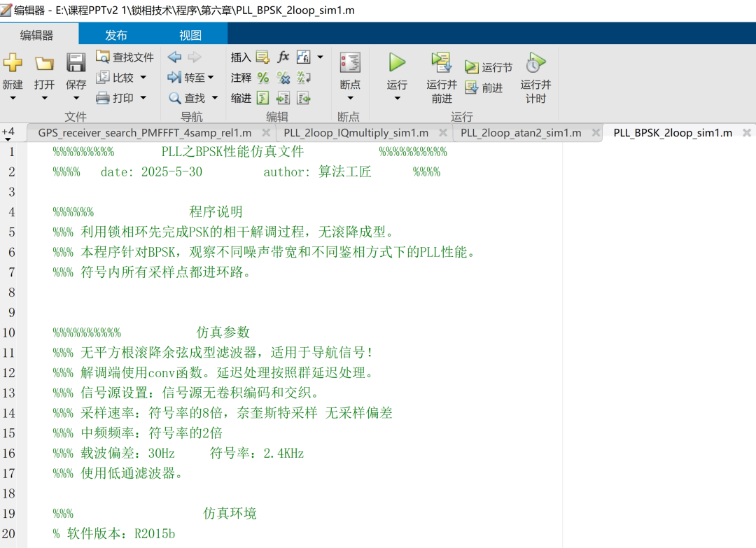
Task: Click the 运行节 (Run Section) button
Action: click(489, 67)
